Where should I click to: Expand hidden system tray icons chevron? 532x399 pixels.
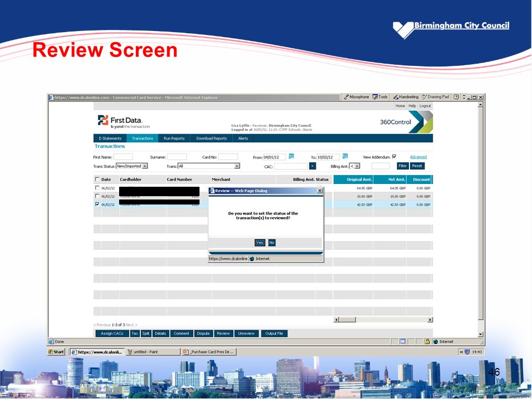(461, 352)
